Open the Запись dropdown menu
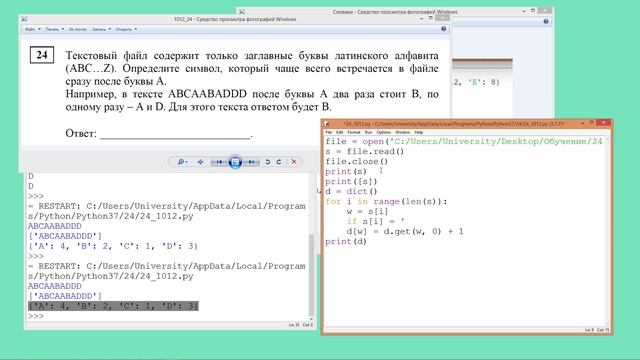Viewport: 640px width, 360px height. [101, 29]
